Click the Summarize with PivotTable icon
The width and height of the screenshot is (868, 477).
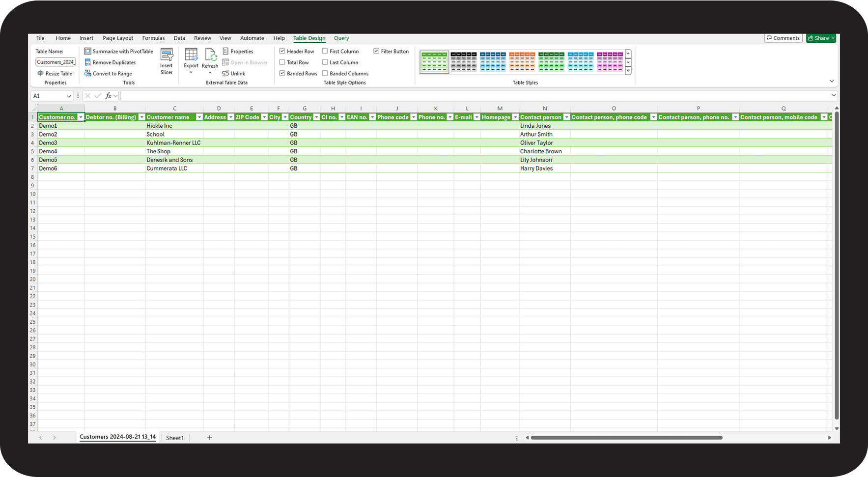tap(88, 51)
